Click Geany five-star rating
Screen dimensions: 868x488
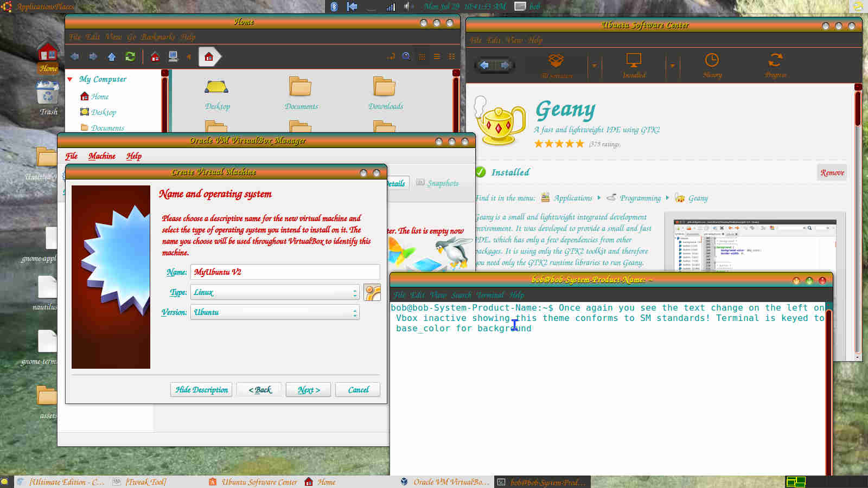[x=559, y=144]
